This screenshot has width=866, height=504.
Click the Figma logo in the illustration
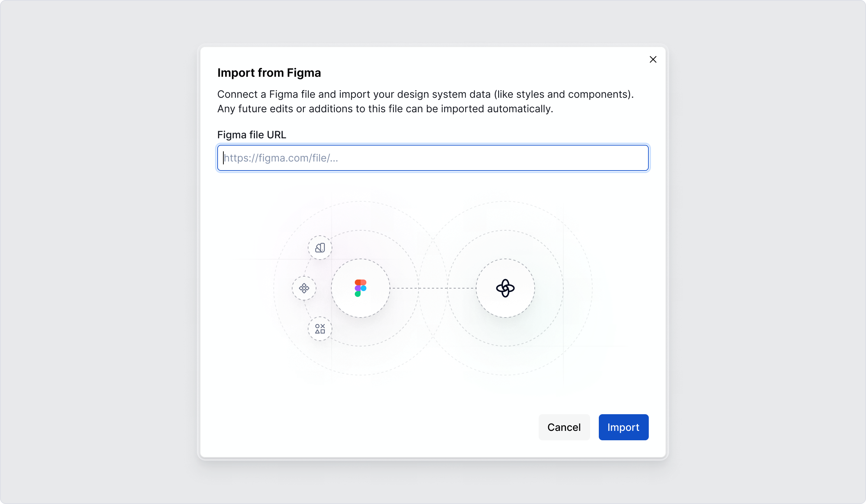tap(360, 288)
